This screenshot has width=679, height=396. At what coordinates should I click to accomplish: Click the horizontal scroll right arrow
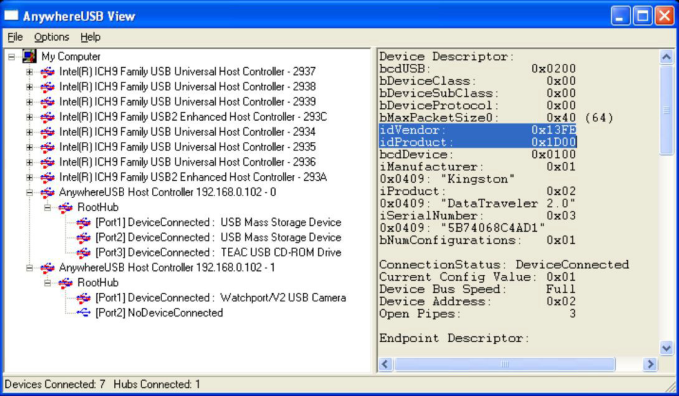(x=650, y=364)
